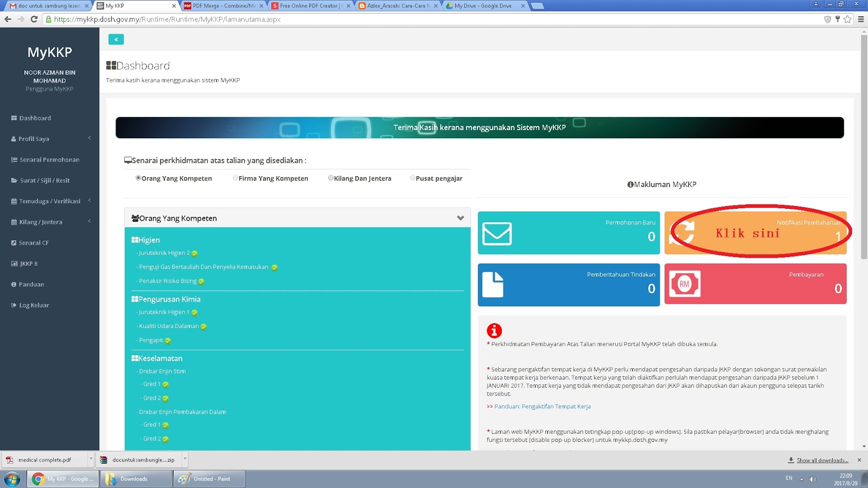Select the Pusat pengajar radio button

coord(413,178)
